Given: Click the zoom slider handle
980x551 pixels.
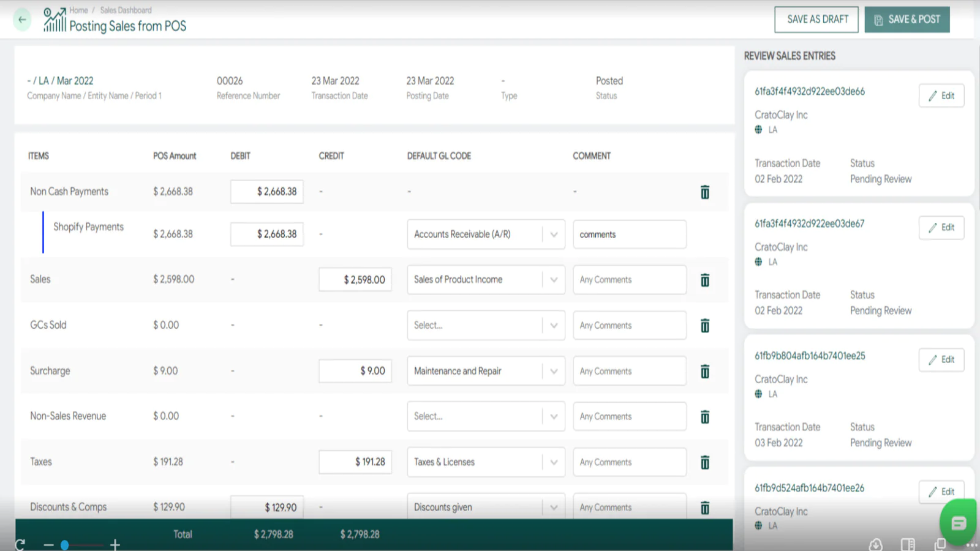Looking at the screenshot, I should point(64,544).
